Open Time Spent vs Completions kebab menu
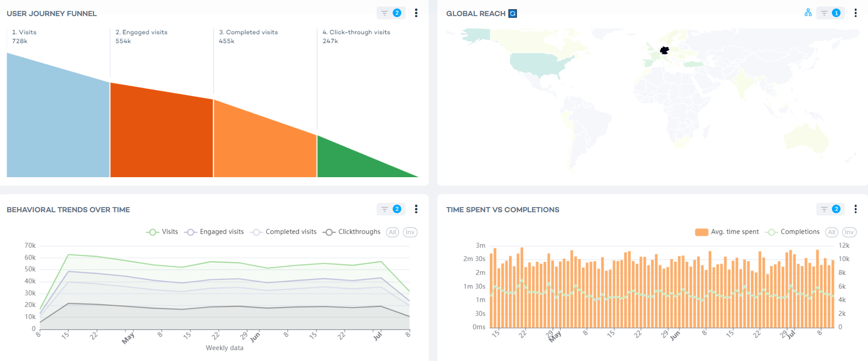Screen dimensions: 868x361 (855, 209)
